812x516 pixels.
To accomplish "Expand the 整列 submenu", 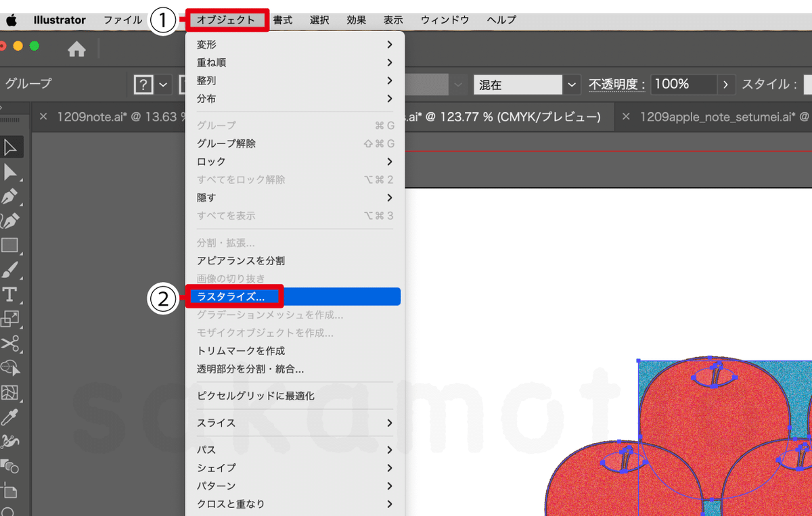I will tap(389, 80).
